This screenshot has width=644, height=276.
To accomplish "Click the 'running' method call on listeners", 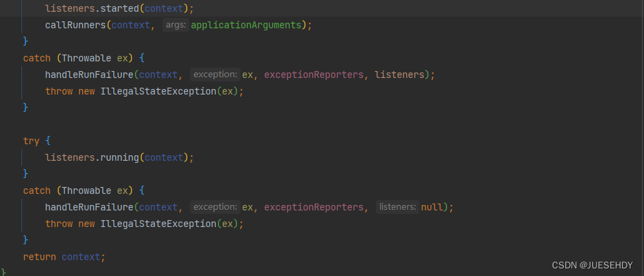I will click(120, 157).
